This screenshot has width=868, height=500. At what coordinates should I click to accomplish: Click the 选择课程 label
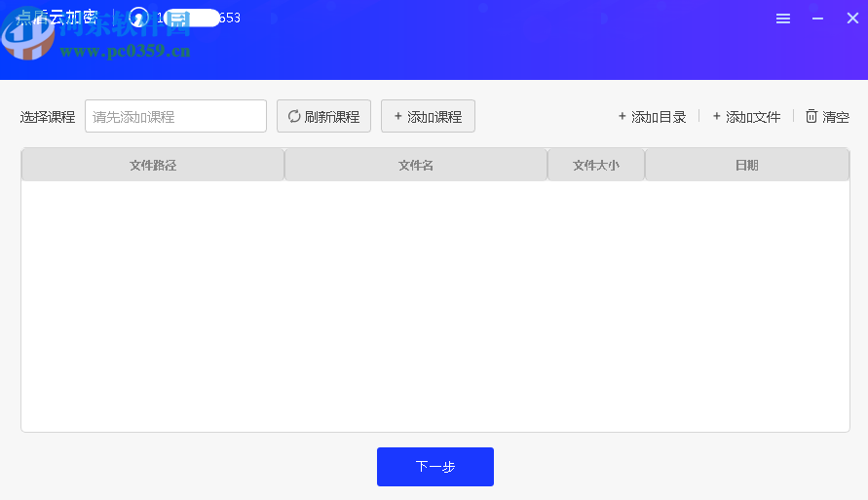coord(48,117)
